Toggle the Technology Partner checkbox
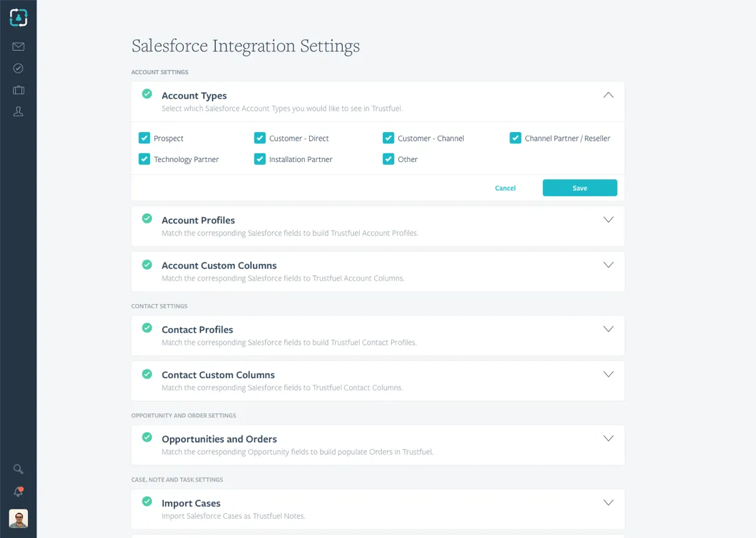 pos(144,159)
